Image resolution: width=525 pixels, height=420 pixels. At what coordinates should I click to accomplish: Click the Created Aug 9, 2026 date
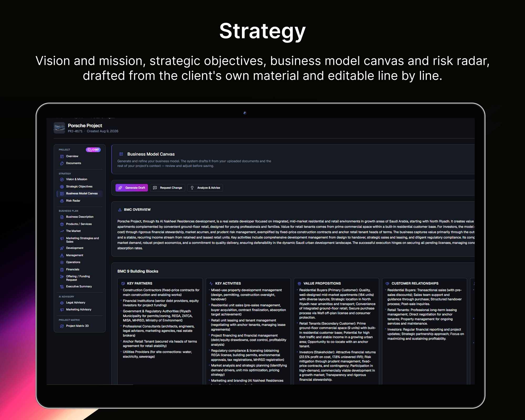click(x=103, y=131)
